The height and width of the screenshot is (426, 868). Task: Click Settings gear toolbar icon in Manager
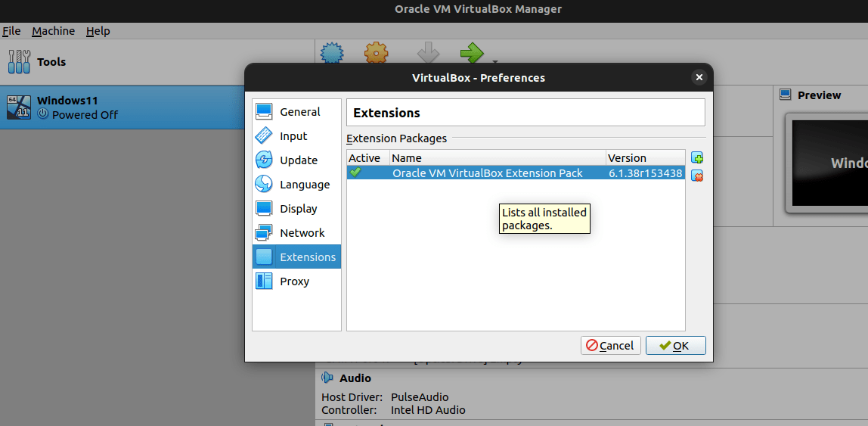tap(376, 53)
